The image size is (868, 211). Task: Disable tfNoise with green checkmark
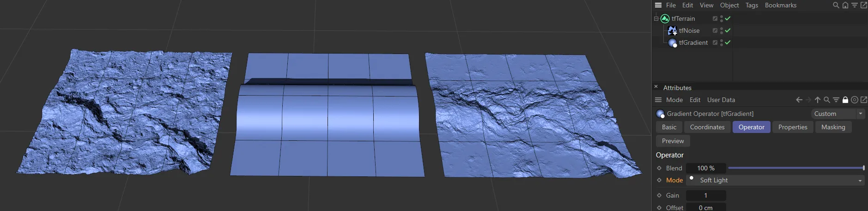pyautogui.click(x=728, y=30)
